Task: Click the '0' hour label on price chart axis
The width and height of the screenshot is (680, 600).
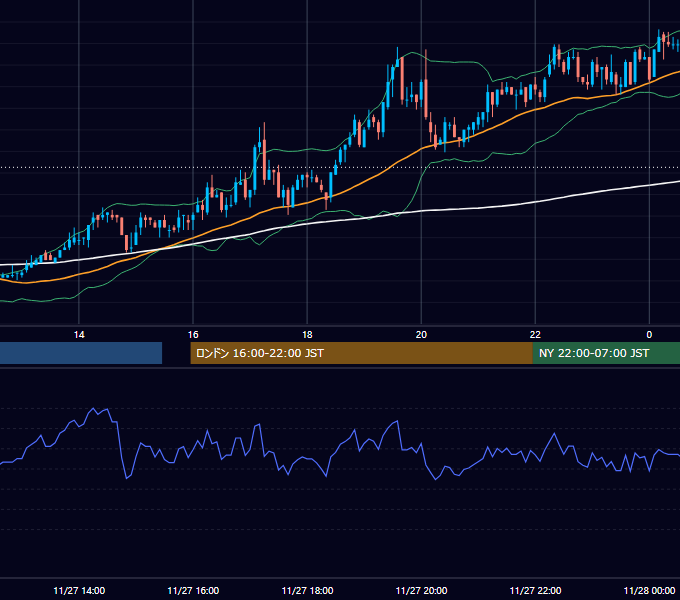Action: click(649, 335)
